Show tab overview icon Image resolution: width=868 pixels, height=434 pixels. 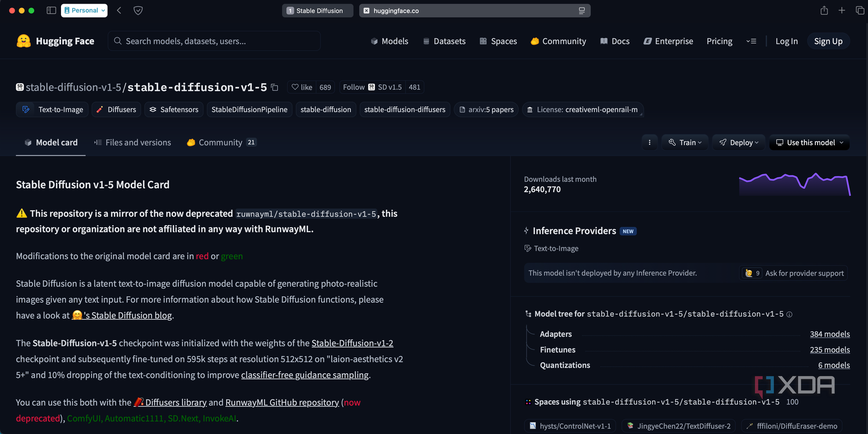tap(860, 11)
